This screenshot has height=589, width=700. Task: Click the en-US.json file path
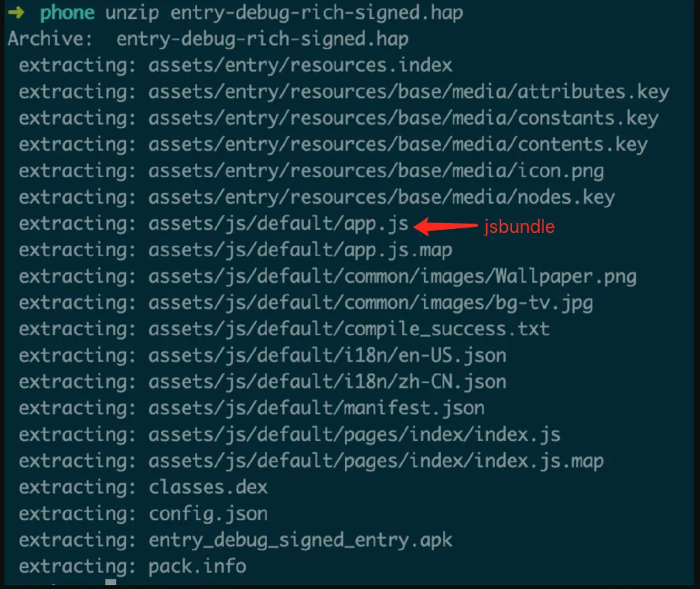click(x=327, y=355)
